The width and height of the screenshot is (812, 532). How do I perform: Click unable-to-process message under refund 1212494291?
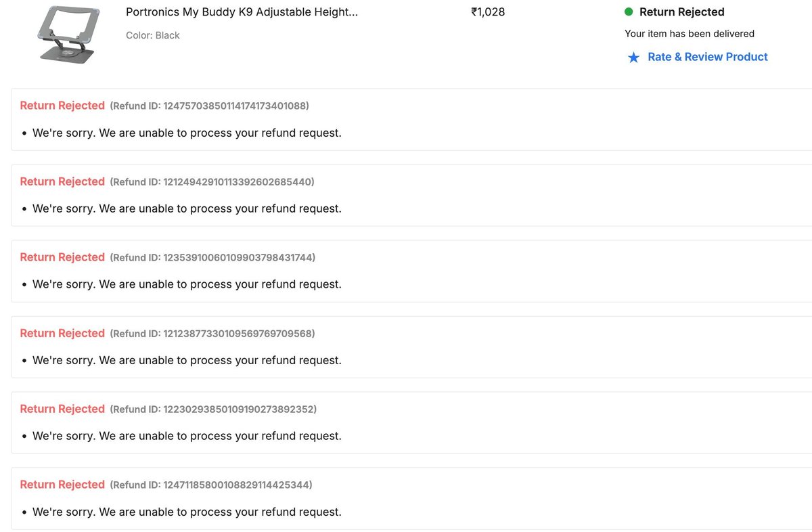(187, 208)
